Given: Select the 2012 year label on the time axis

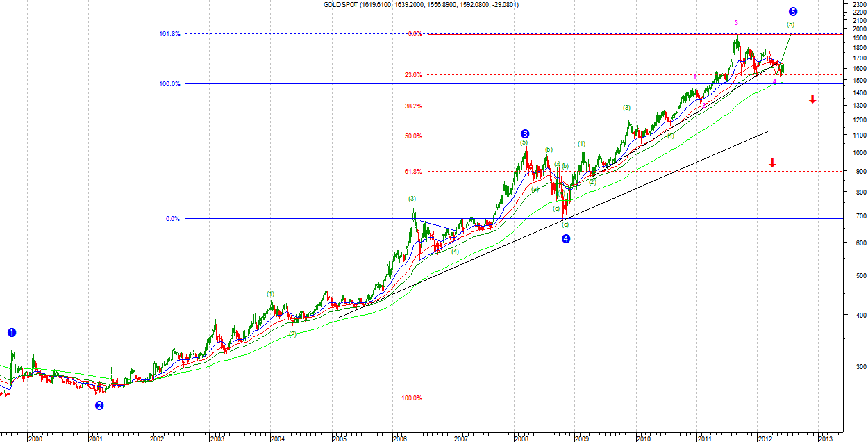Looking at the screenshot, I should 765,439.
